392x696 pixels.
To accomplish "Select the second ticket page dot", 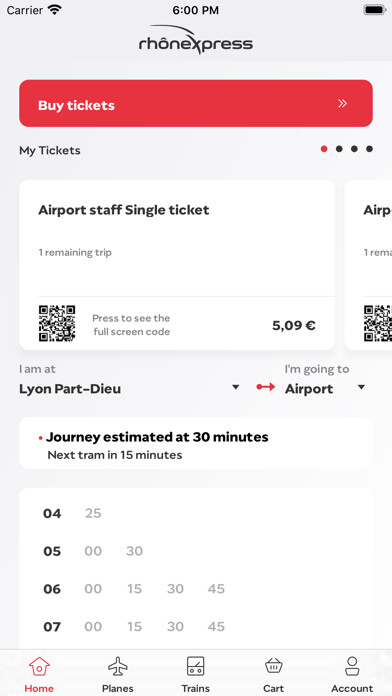I will [339, 149].
